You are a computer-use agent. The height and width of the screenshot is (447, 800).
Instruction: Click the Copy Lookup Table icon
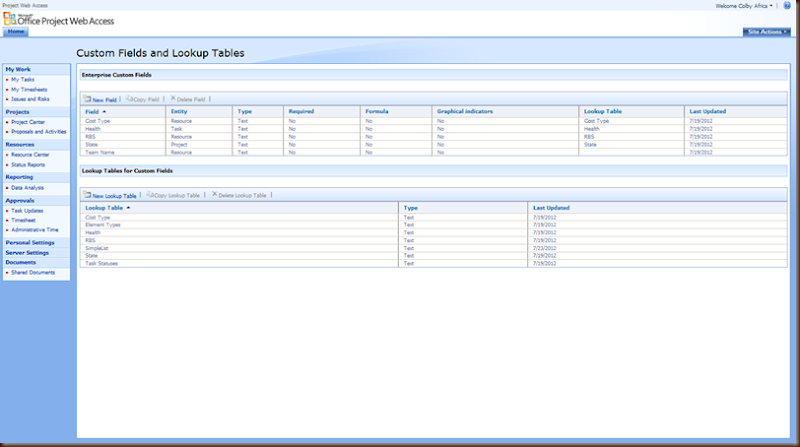coord(150,194)
